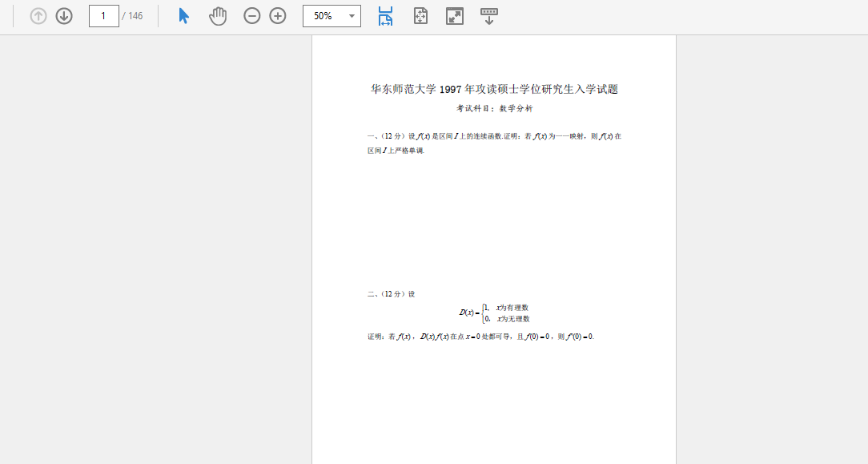Click the document title containing 1997
This screenshot has width=868, height=464.
494,89
